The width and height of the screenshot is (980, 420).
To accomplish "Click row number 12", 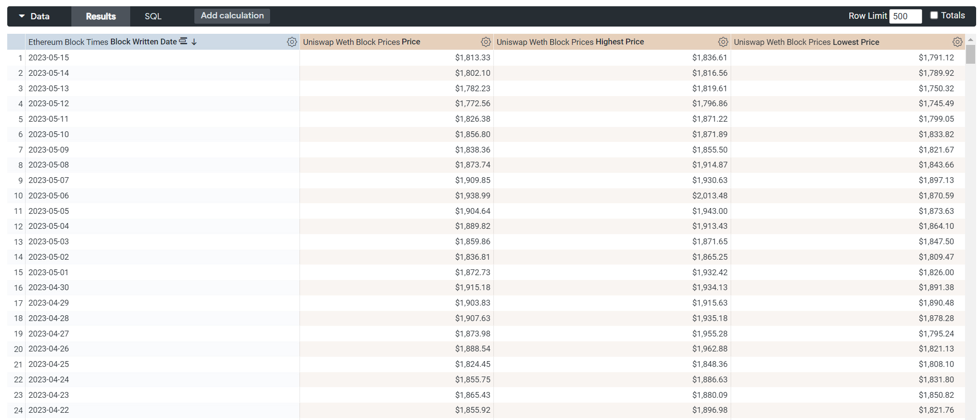I will (x=18, y=226).
